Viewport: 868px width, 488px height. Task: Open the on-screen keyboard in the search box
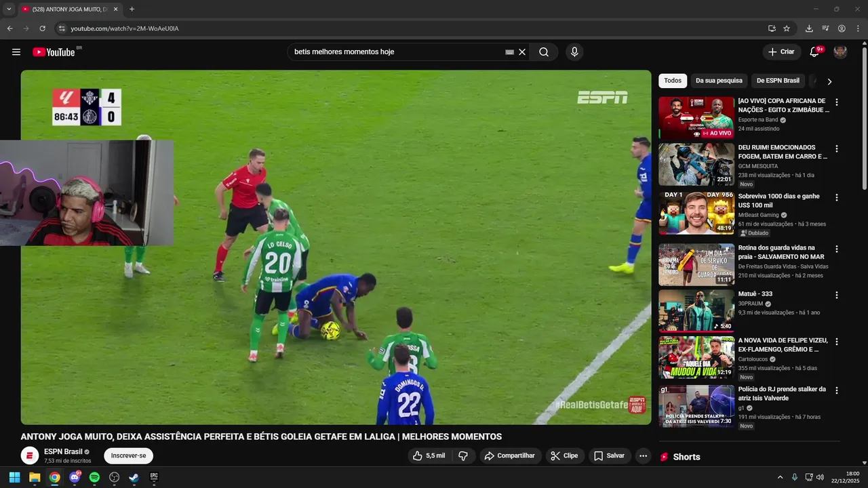pos(509,52)
